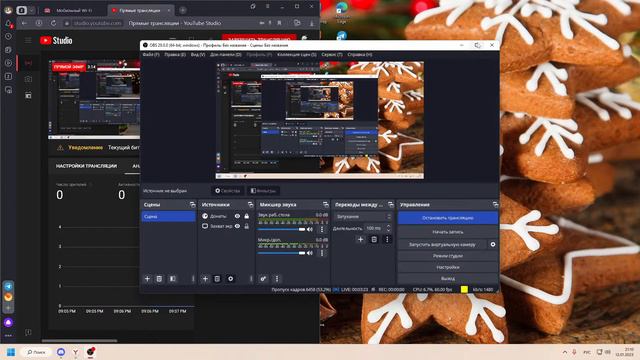Open source properties gear in Источники toolbar
Screen dimensions: 640x360
click(231, 279)
